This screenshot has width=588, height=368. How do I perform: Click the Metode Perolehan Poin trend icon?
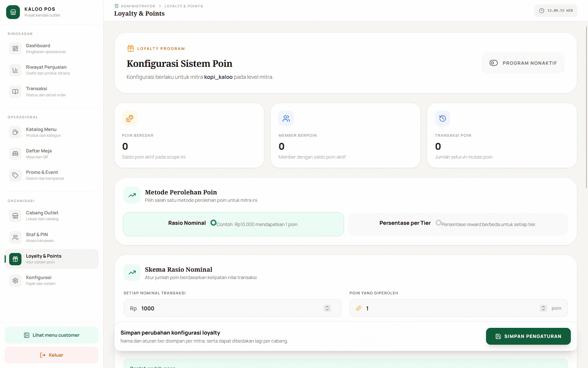point(132,195)
